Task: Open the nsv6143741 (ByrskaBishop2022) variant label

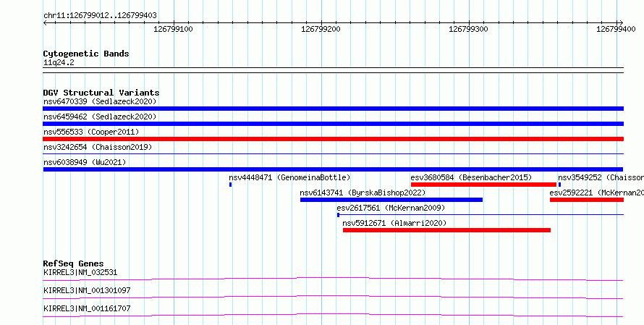Action: (x=363, y=193)
